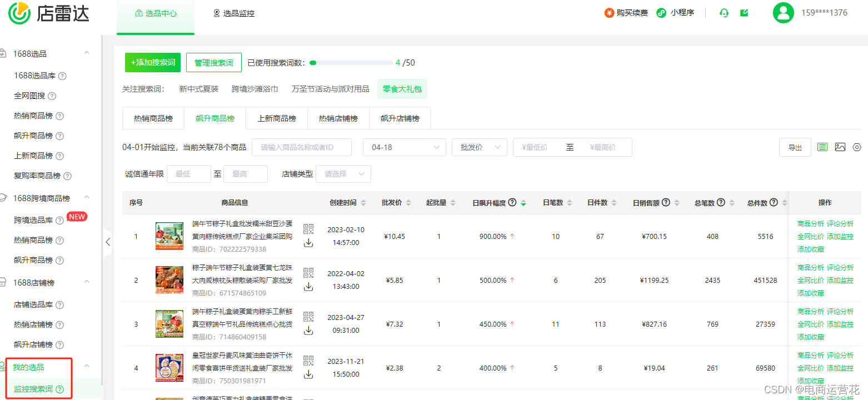Click 商品分析 for row 1

coord(811,223)
